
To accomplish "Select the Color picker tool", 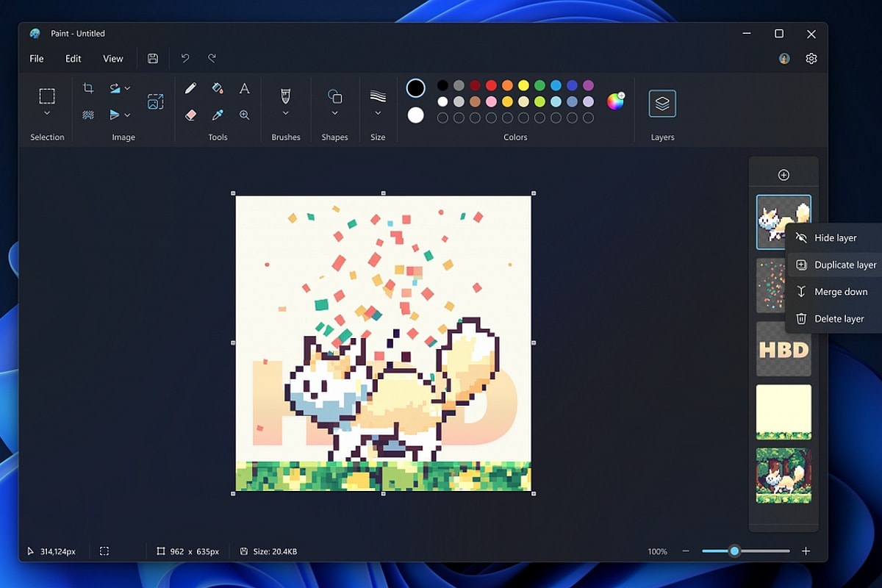I will (x=218, y=115).
